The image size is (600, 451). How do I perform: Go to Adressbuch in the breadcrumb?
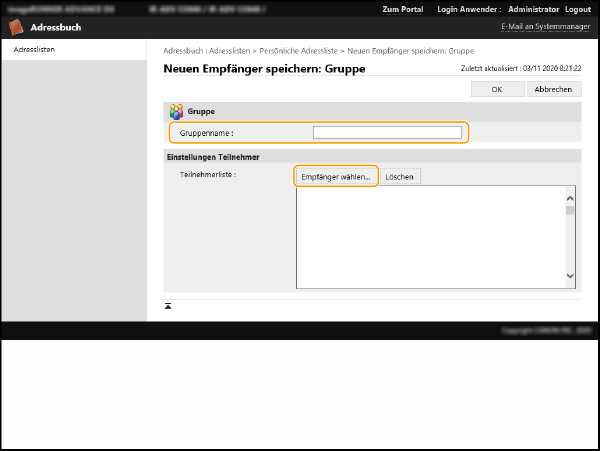(184, 50)
